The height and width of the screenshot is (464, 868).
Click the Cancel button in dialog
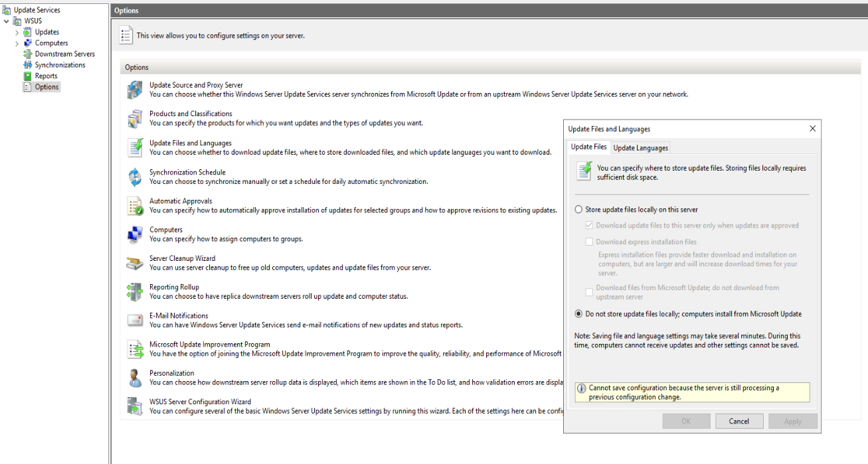(x=738, y=421)
